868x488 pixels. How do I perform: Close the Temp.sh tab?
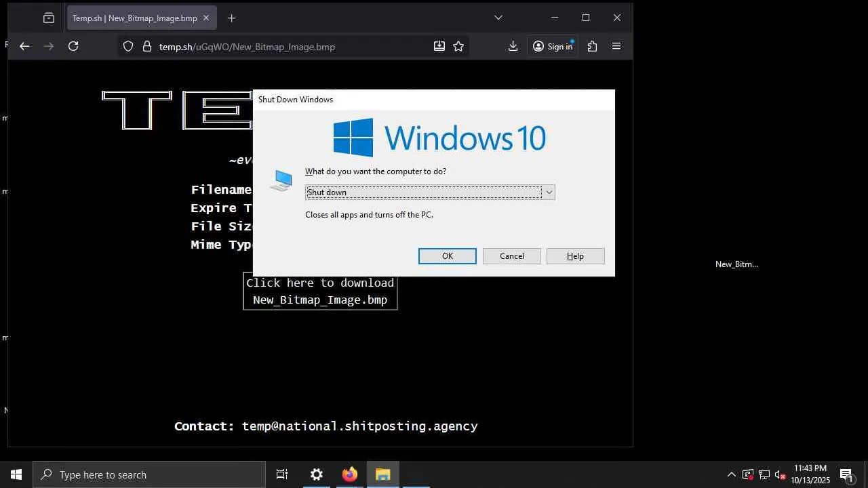tap(206, 18)
